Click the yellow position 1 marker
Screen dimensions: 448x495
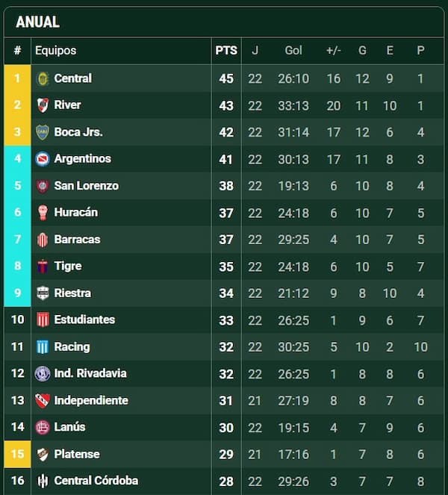tap(17, 78)
